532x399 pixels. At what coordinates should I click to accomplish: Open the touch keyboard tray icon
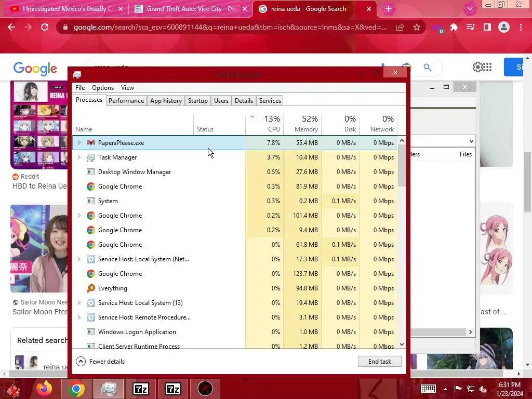428,389
